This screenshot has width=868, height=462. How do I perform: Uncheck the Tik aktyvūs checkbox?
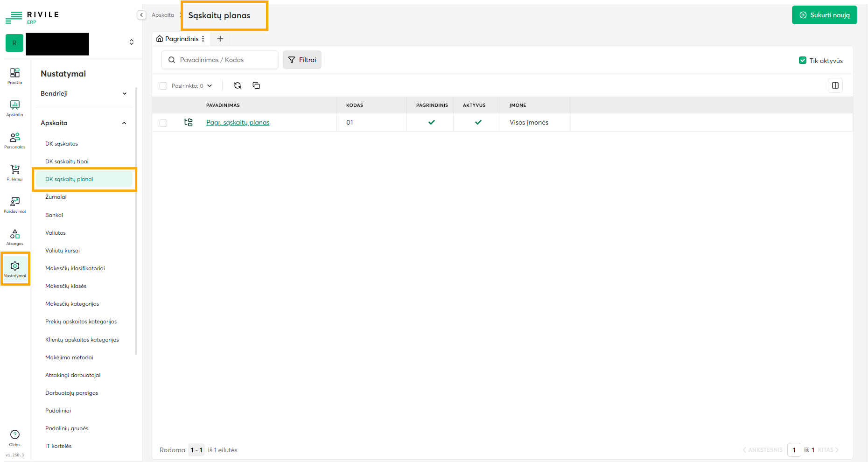[803, 60]
